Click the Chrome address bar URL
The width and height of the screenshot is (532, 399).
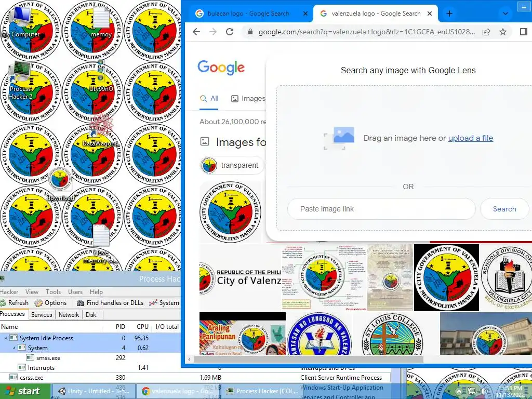[x=366, y=32]
